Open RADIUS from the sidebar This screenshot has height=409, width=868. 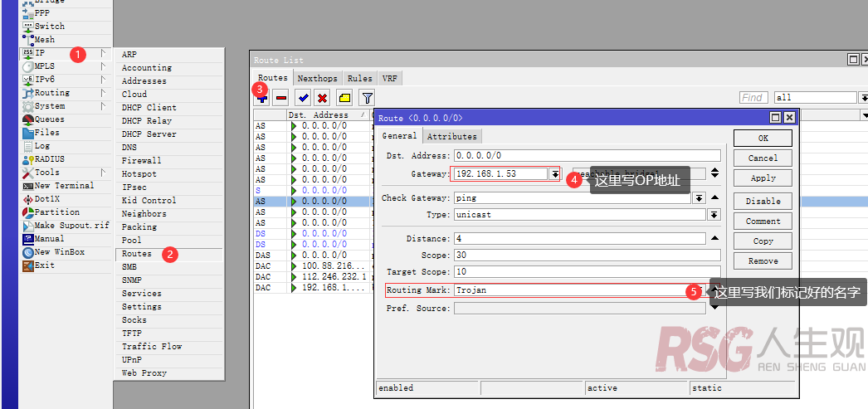[66, 158]
